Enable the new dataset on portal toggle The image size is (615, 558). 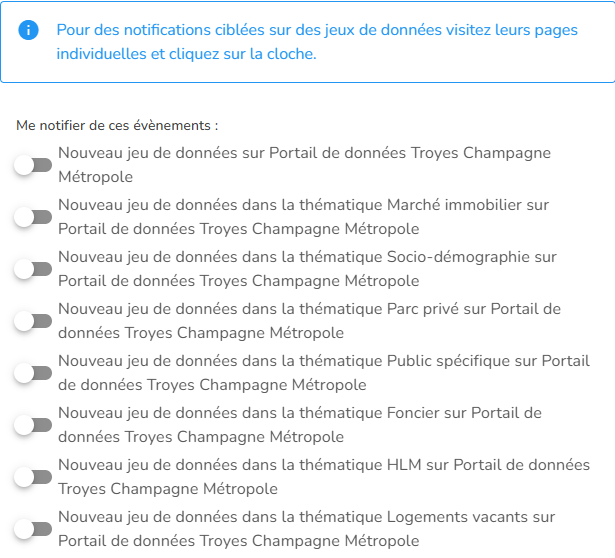click(x=33, y=165)
